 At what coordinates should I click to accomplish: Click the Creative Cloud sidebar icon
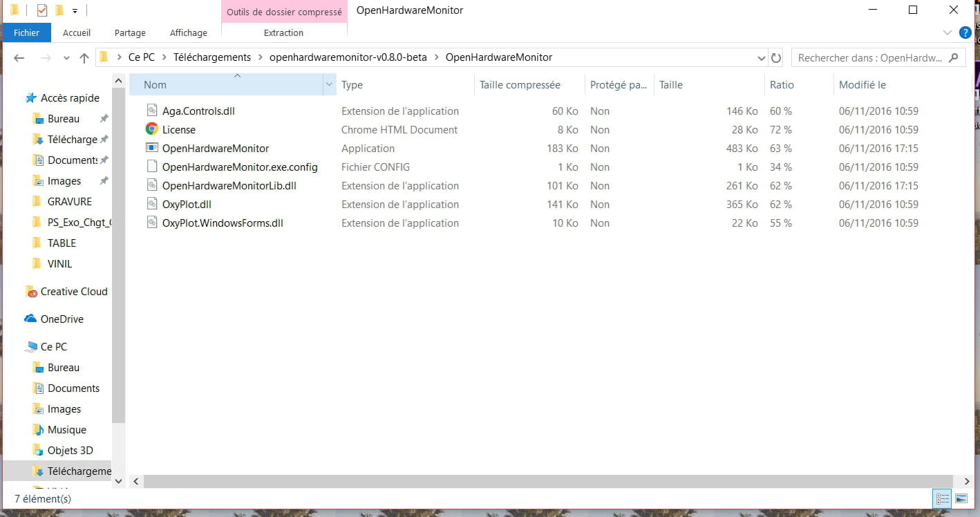31,292
